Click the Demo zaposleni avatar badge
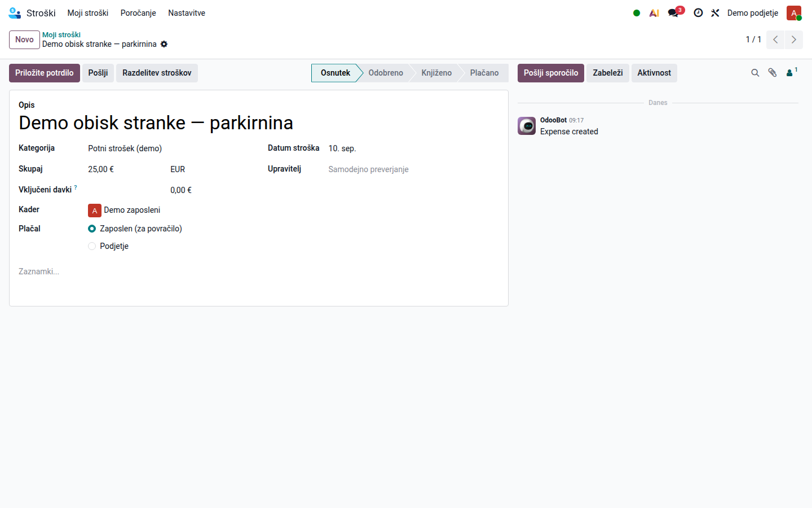 click(95, 211)
